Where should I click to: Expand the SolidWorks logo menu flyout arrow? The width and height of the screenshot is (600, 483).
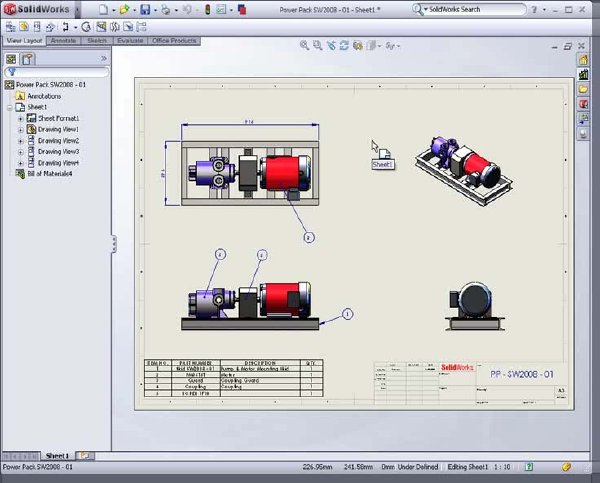click(77, 10)
